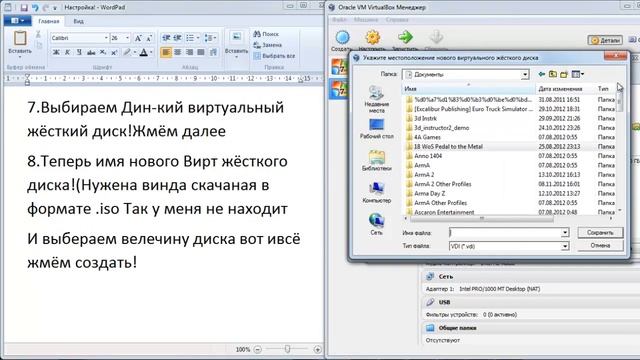Select align right paragraph button

click(189, 52)
